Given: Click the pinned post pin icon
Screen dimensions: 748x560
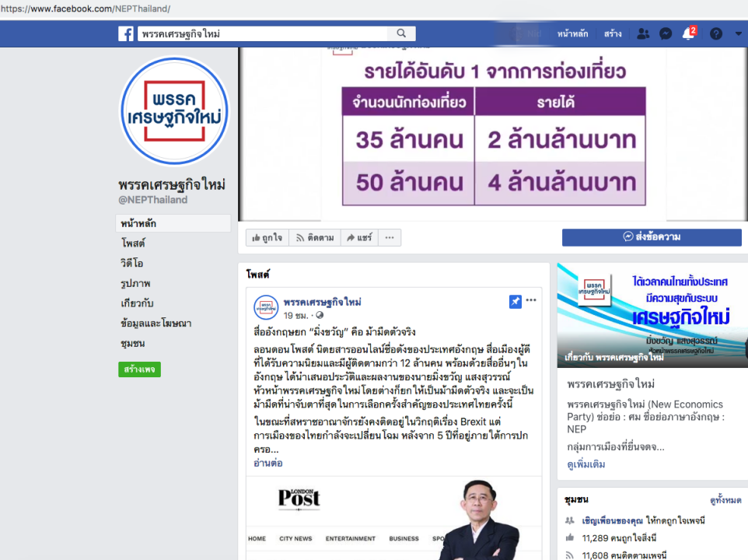Looking at the screenshot, I should click(x=516, y=302).
